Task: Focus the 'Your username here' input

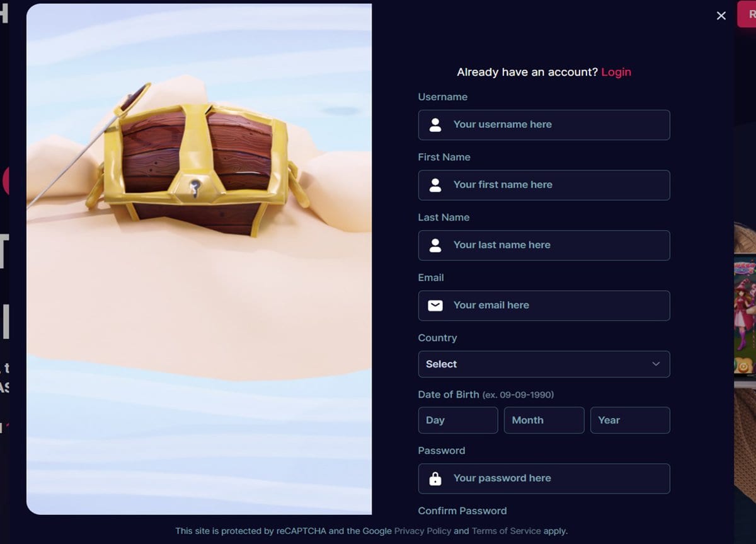Action: 544,125
